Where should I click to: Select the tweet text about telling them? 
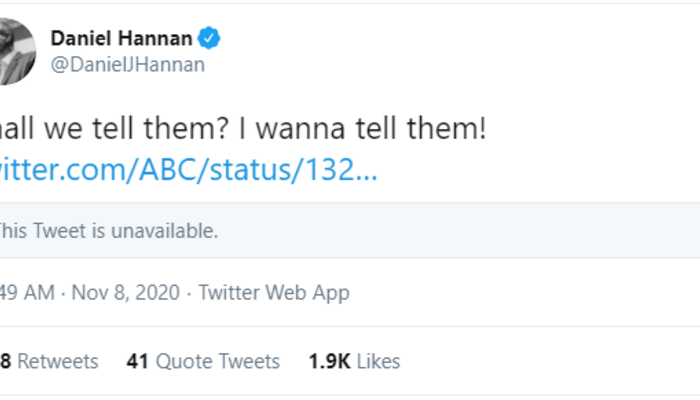click(120, 130)
